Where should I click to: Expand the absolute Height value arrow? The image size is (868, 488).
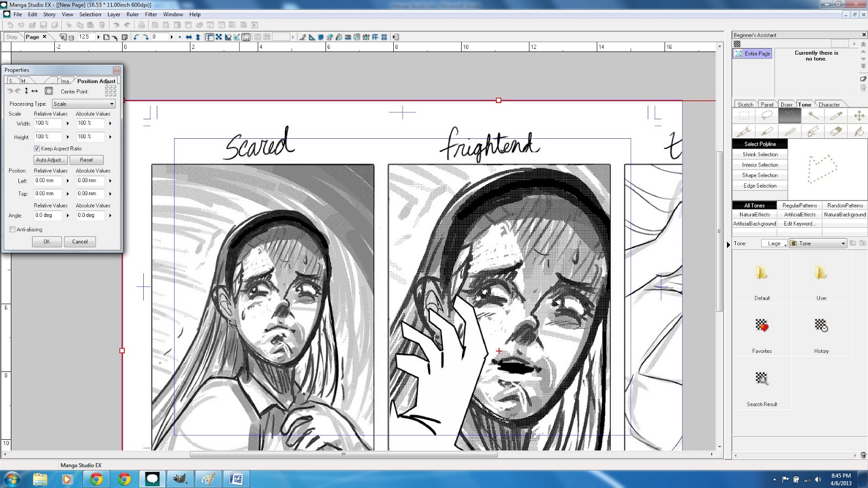pos(110,137)
